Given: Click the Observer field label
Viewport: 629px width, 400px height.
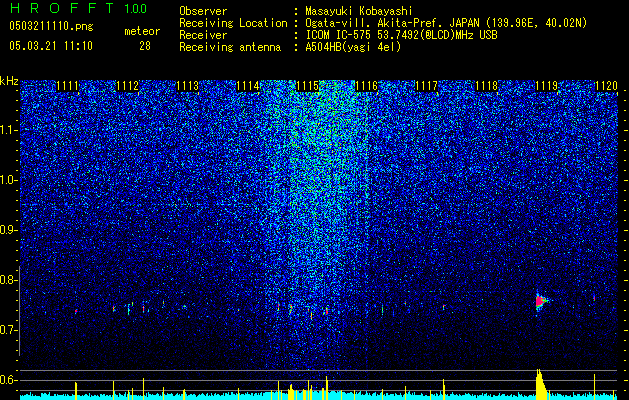Looking at the screenshot, I should 203,11.
